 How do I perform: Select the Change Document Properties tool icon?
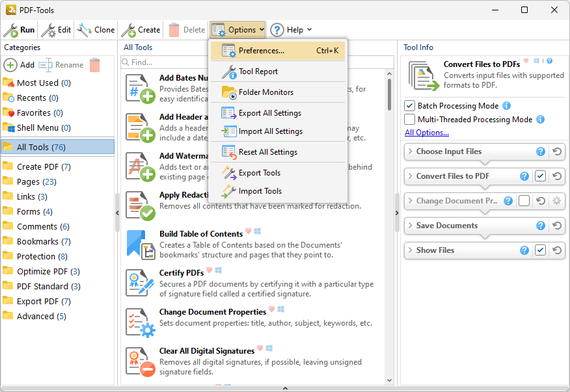pos(141,322)
